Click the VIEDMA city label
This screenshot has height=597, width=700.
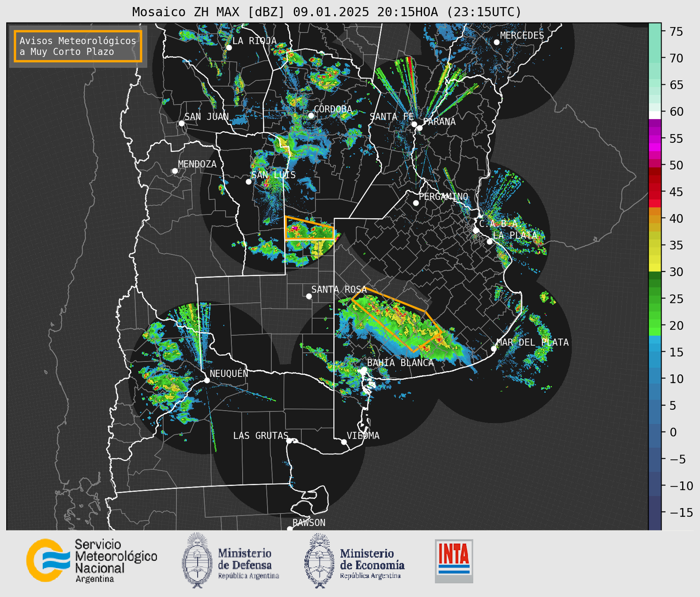pyautogui.click(x=363, y=436)
